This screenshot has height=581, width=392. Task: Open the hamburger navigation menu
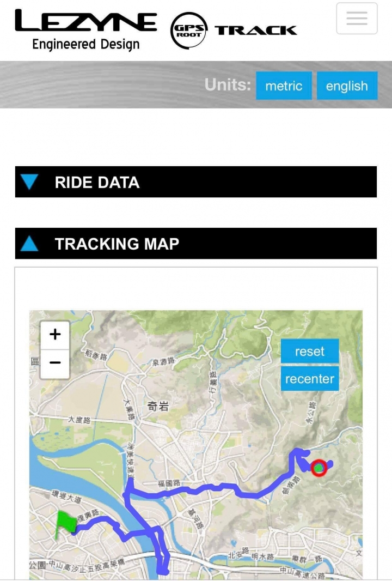(x=357, y=19)
